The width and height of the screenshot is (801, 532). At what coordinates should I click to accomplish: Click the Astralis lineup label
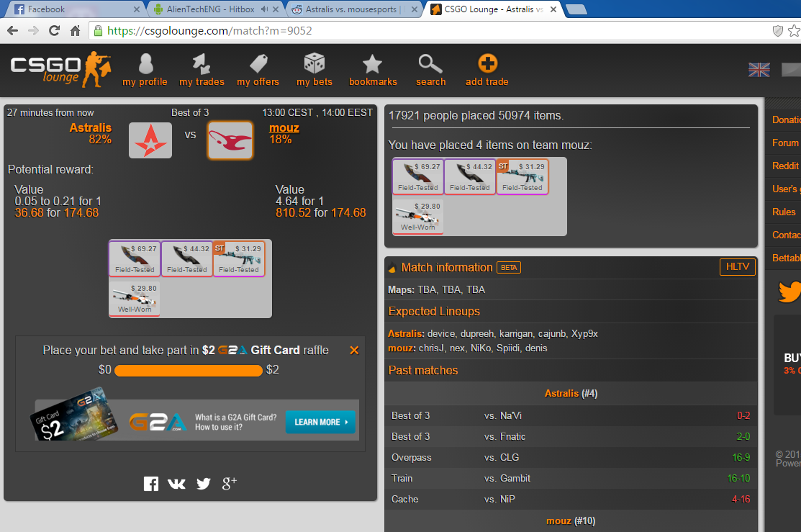(406, 334)
